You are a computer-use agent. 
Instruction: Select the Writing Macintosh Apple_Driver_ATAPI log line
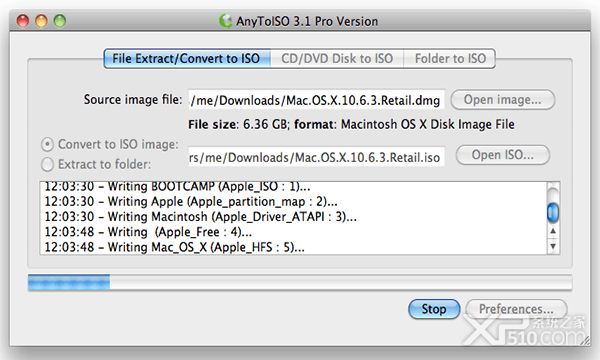201,217
